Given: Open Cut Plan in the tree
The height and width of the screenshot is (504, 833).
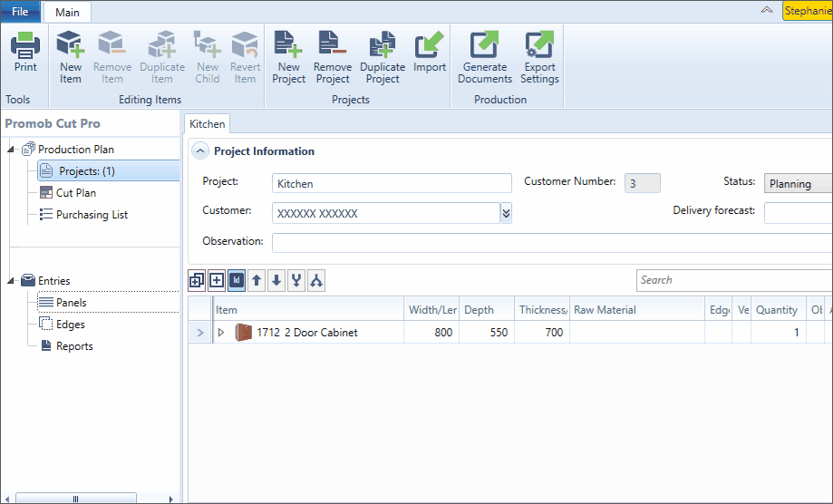Looking at the screenshot, I should [x=76, y=193].
